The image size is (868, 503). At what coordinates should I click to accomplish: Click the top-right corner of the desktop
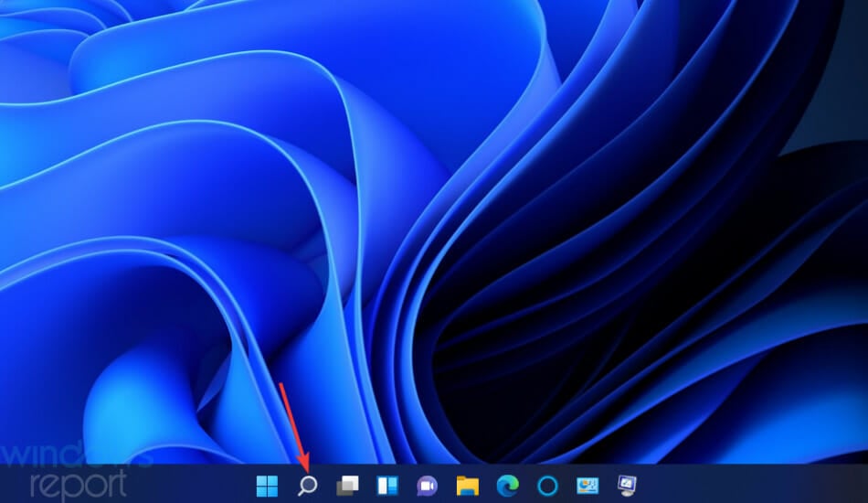coord(859,7)
